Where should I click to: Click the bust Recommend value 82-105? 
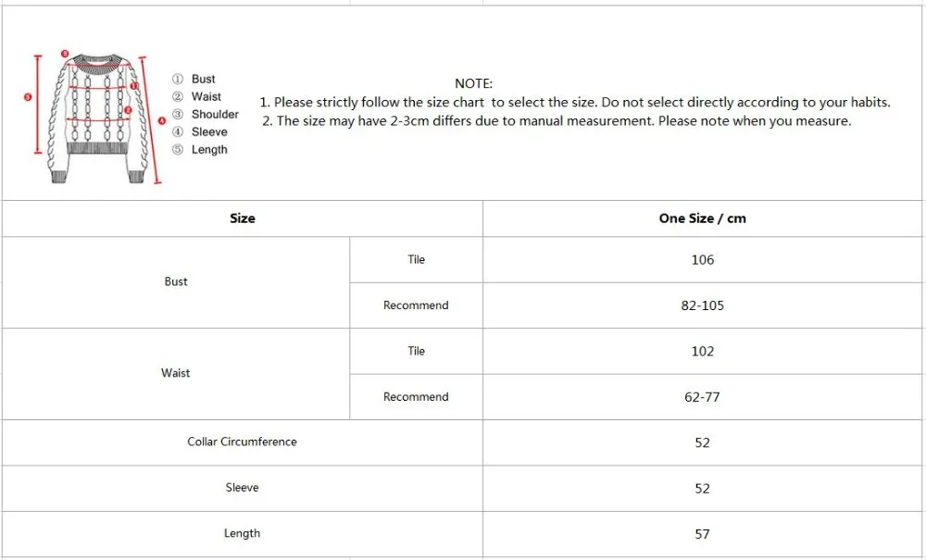coord(702,305)
